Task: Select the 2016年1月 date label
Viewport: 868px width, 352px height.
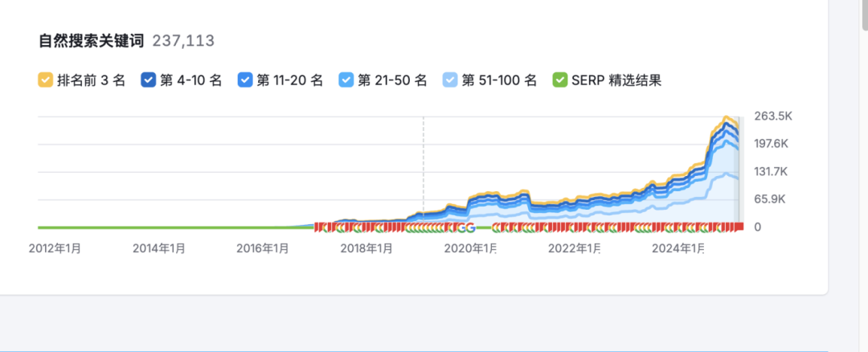Action: (263, 249)
